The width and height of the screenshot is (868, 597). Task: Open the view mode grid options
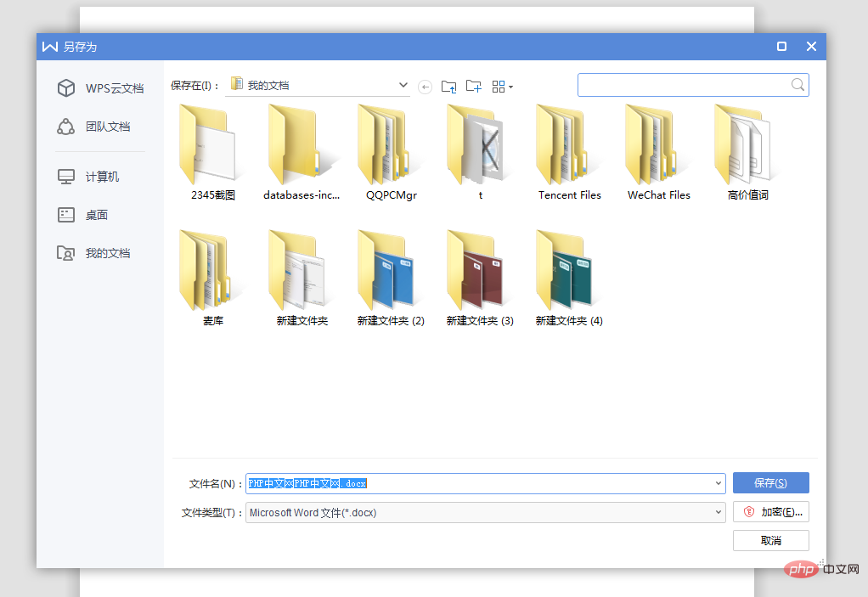(502, 87)
